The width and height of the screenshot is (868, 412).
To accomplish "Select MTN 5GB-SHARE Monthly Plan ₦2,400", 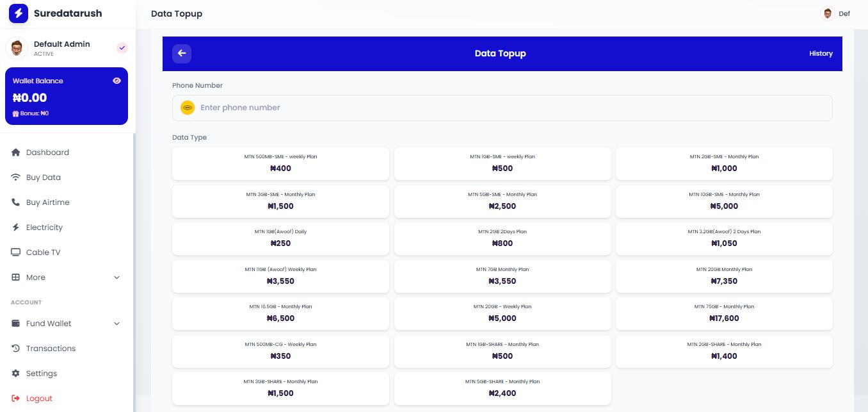I will point(502,388).
